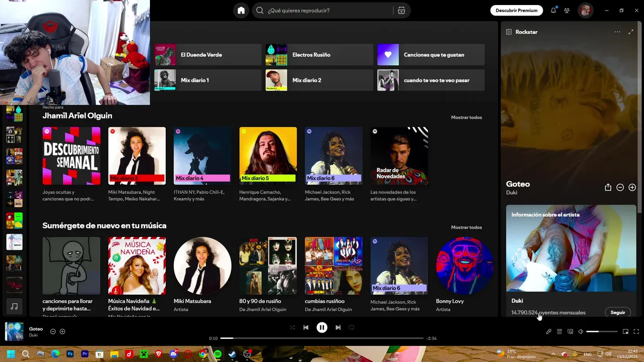The width and height of the screenshot is (644, 362).
Task: Set the volume slider level
Action: 602,331
